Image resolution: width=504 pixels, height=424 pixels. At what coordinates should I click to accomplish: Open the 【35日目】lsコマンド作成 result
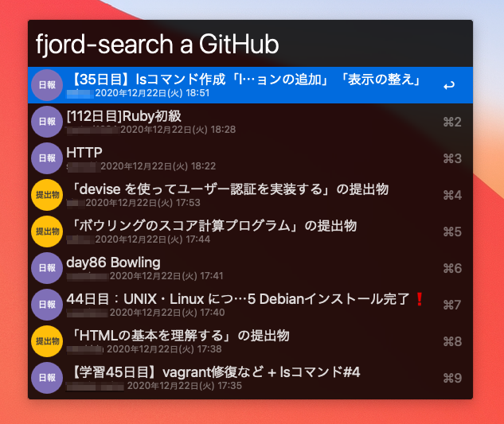point(250,85)
